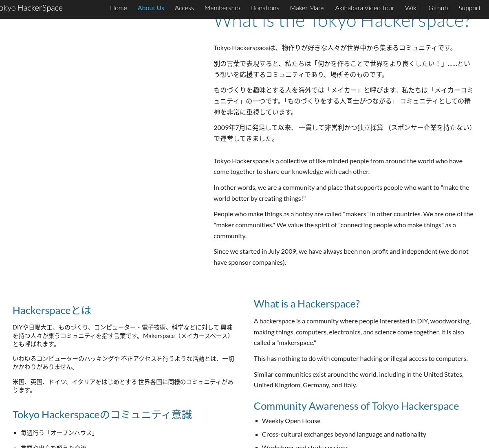Click the paragraph starting 'Tokyo Hackerspaceは、物作りが好き'
This screenshot has height=448, width=489.
tap(335, 48)
